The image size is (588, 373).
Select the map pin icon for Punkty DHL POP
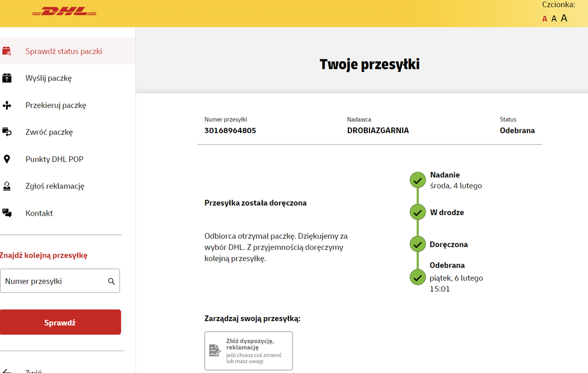click(x=8, y=159)
